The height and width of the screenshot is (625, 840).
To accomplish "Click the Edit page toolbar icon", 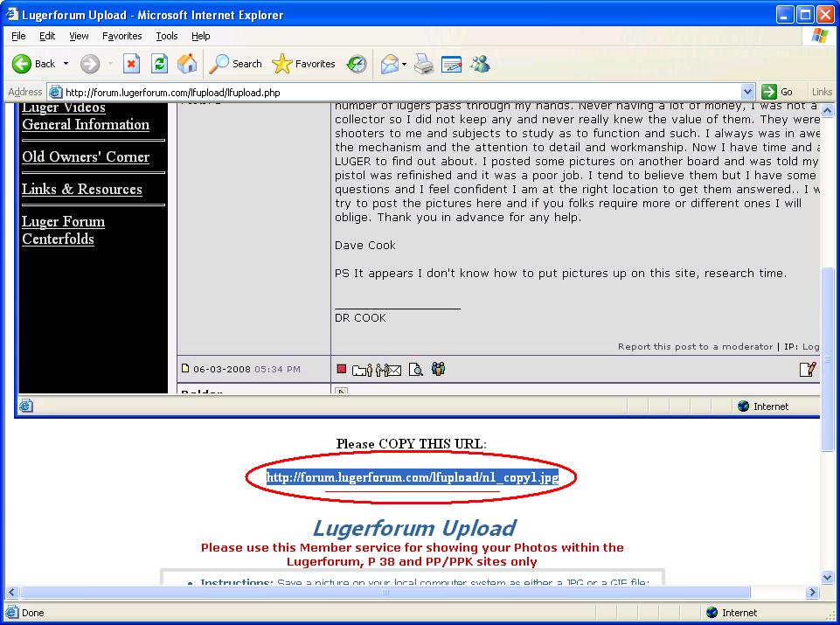I will tap(452, 65).
